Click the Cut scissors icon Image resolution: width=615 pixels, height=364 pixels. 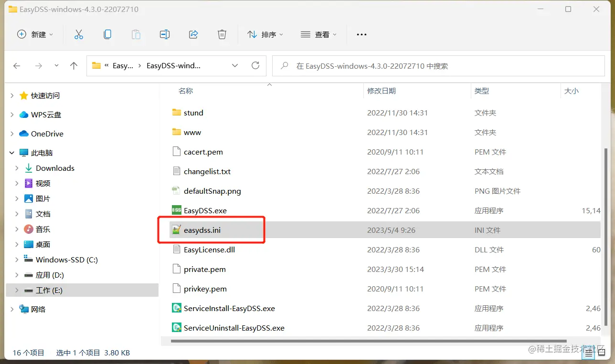(x=79, y=34)
